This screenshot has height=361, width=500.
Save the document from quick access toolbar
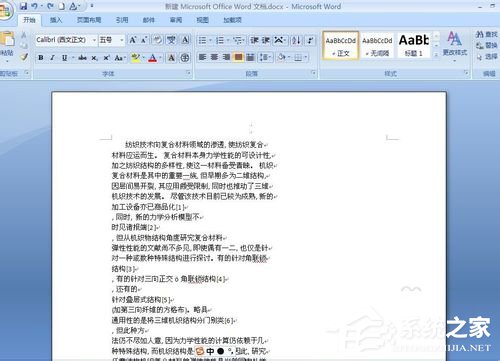click(23, 6)
